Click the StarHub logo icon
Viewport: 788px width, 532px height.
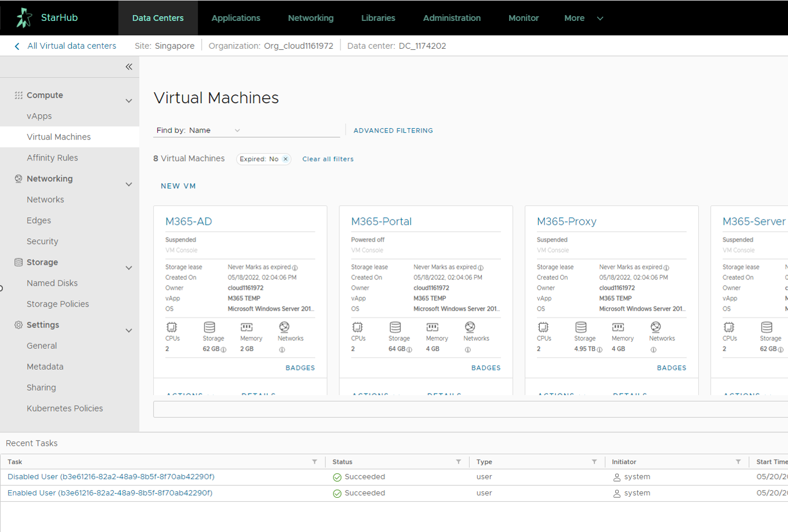coord(24,18)
